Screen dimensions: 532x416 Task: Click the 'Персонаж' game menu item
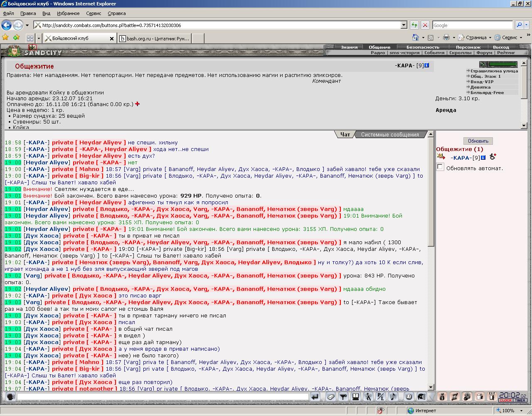[468, 47]
